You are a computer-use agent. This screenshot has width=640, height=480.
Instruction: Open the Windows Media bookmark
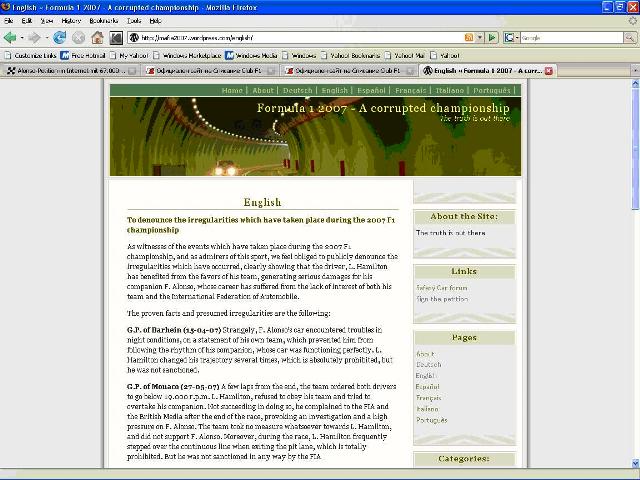pos(251,56)
